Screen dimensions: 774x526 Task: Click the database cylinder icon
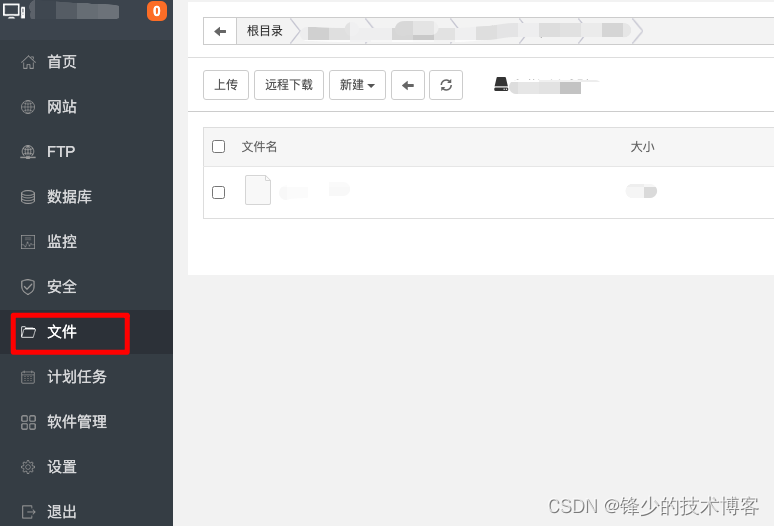28,197
